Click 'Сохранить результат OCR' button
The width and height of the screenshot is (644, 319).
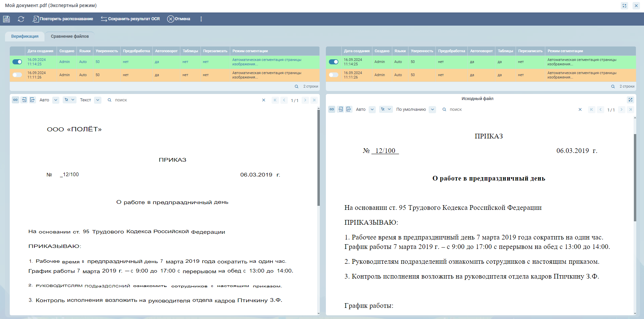coord(130,19)
